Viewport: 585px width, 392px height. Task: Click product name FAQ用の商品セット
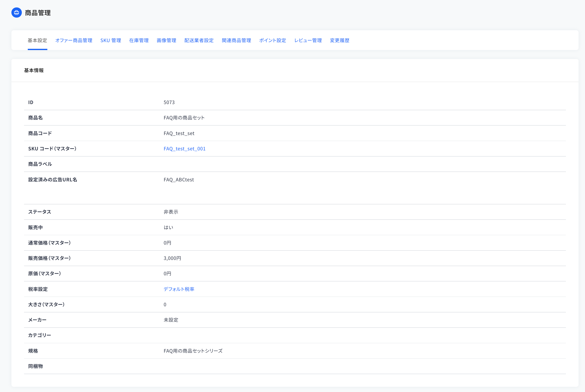(x=184, y=118)
